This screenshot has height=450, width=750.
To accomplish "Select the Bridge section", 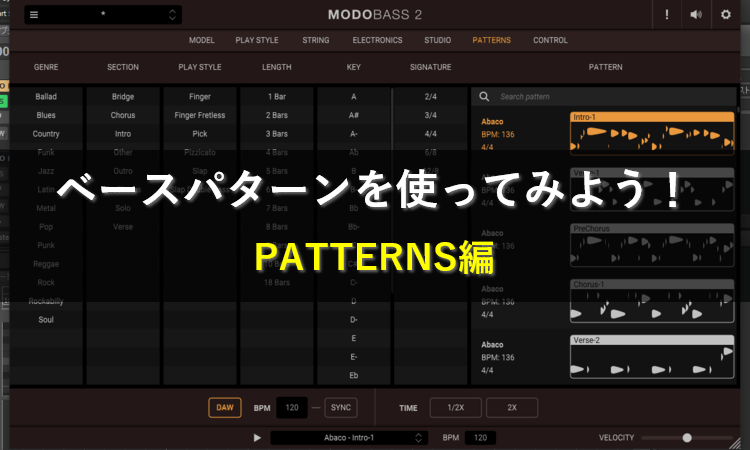I will pyautogui.click(x=123, y=97).
